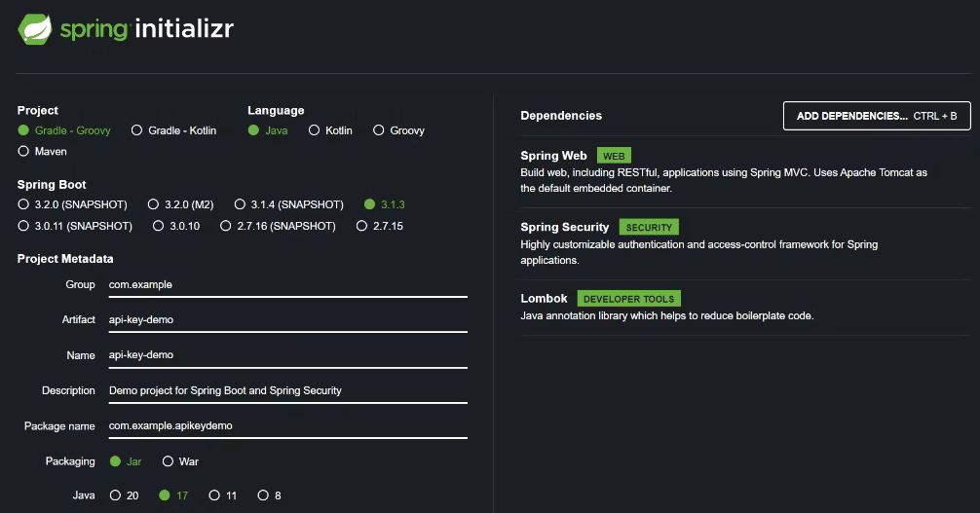Click the DEVELOPER TOOLS tag
The width and height of the screenshot is (980, 513).
tap(628, 298)
